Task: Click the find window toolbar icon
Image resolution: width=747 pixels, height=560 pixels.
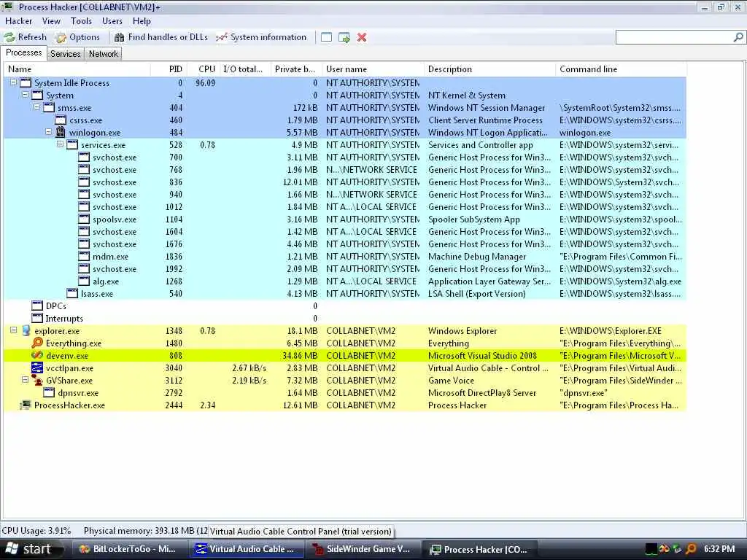Action: pos(326,37)
